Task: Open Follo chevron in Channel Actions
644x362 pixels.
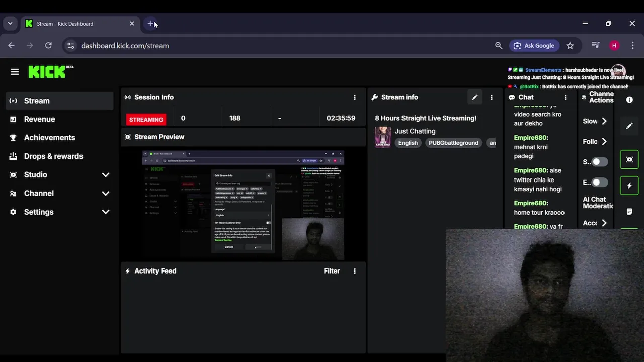Action: coord(604,142)
